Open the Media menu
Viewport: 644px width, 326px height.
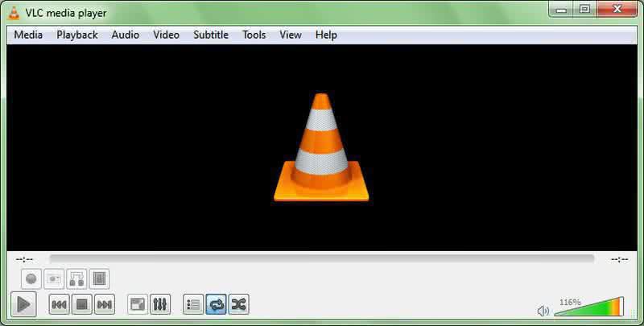pos(28,35)
